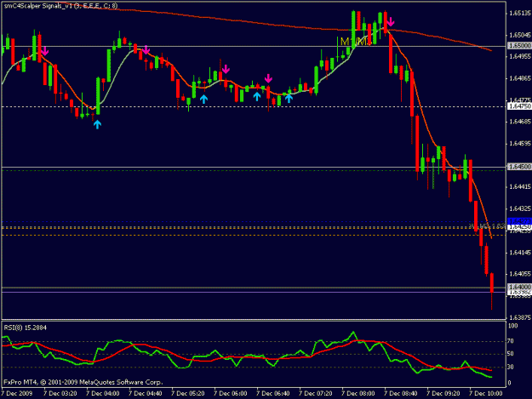
Task: Click the 1.64415 price scale label
Action: (x=520, y=187)
